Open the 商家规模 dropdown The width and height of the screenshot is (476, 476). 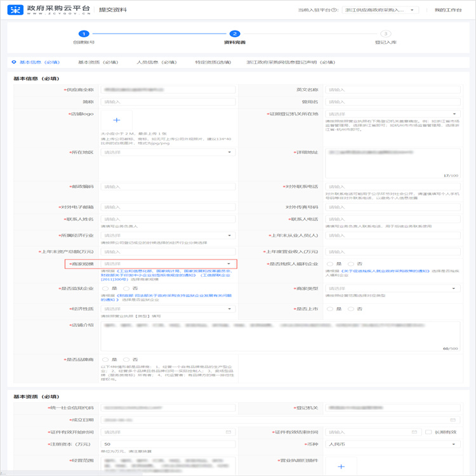click(168, 264)
